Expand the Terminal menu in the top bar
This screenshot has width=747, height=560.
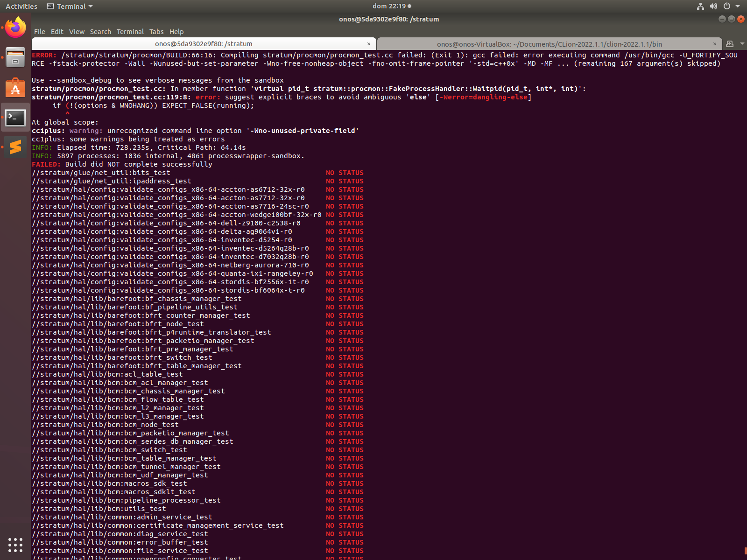click(69, 6)
